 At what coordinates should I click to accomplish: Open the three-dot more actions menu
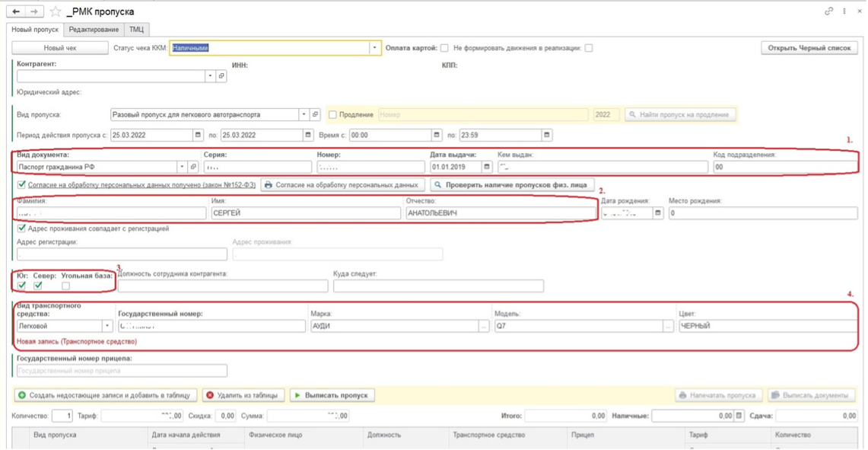click(844, 11)
